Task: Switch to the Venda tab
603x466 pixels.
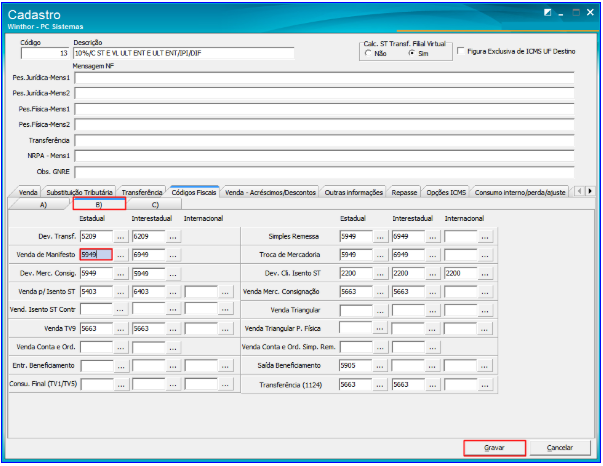Action: pos(28,192)
